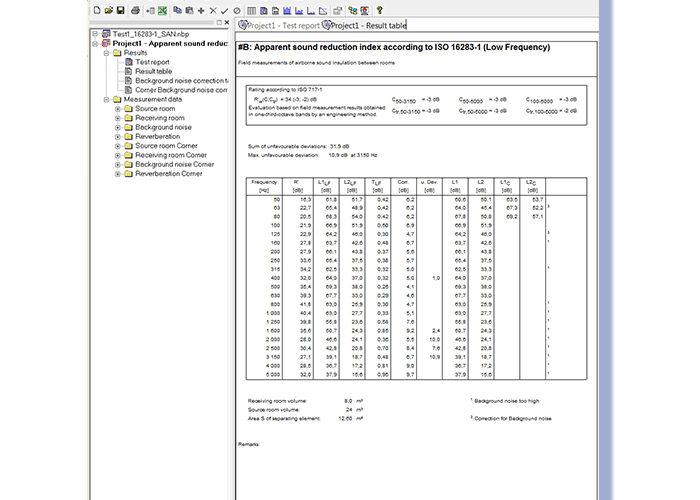700x500 pixels.
Task: Collapse the Measurement data folder node
Action: [106, 99]
